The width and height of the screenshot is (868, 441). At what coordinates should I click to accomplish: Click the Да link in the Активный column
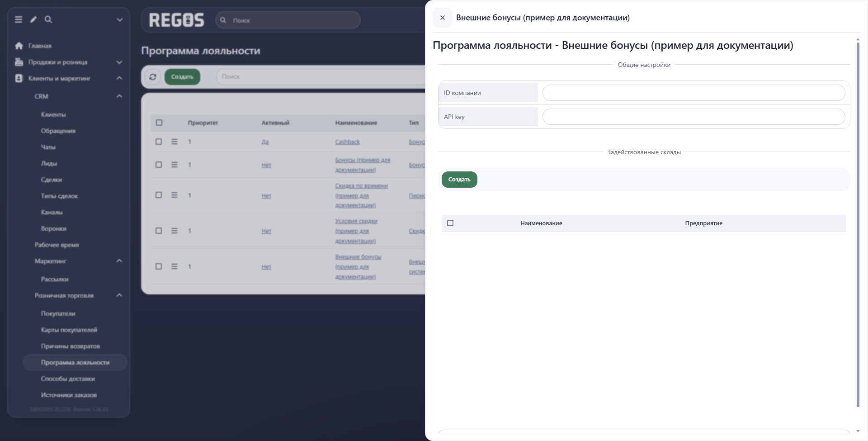pos(265,142)
